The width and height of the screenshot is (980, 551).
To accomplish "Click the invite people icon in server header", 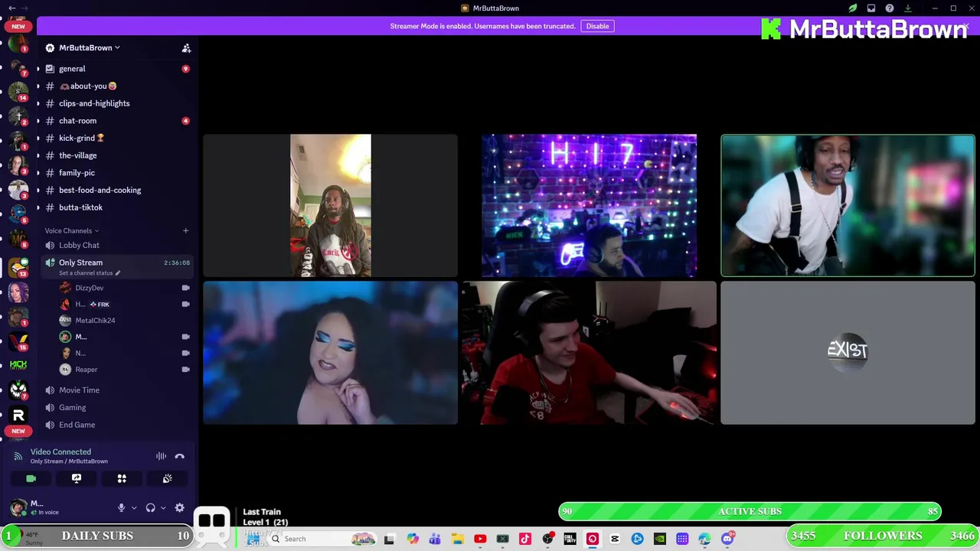I will 186,47.
